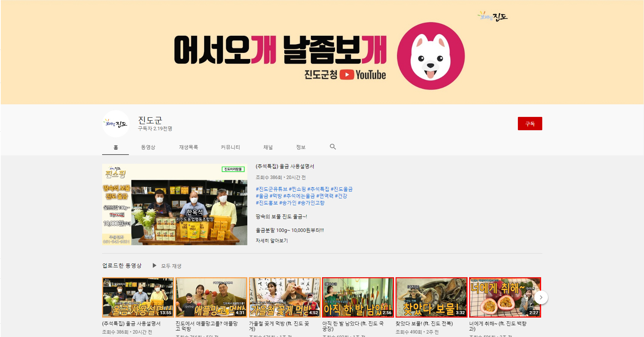
Task: Open the 애플망고 먹방 video thumbnail
Action: point(211,297)
